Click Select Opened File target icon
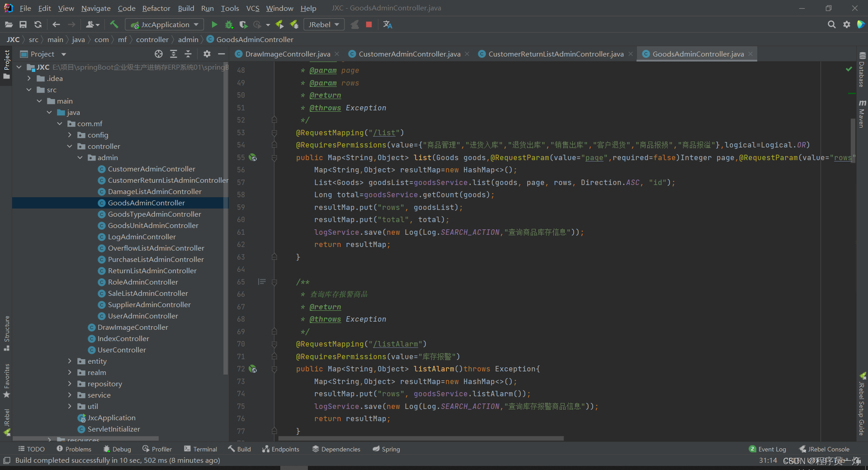 pos(159,54)
